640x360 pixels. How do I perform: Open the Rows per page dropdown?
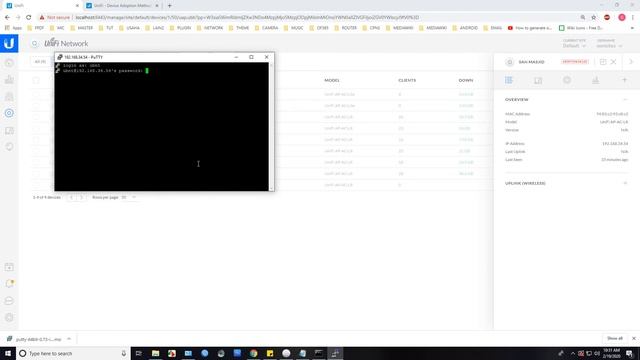pyautogui.click(x=129, y=197)
